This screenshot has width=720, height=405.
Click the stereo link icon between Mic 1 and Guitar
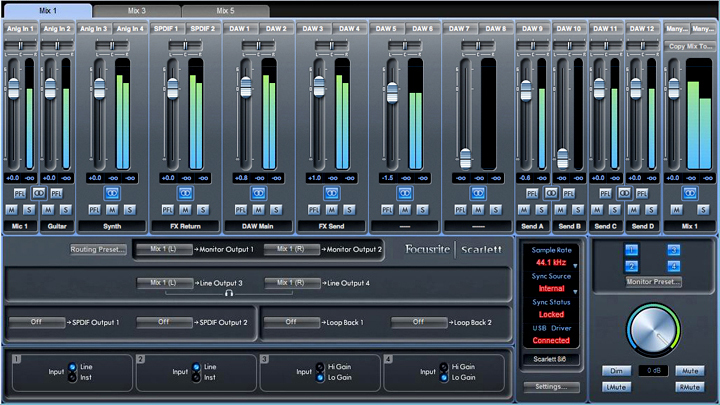click(38, 192)
